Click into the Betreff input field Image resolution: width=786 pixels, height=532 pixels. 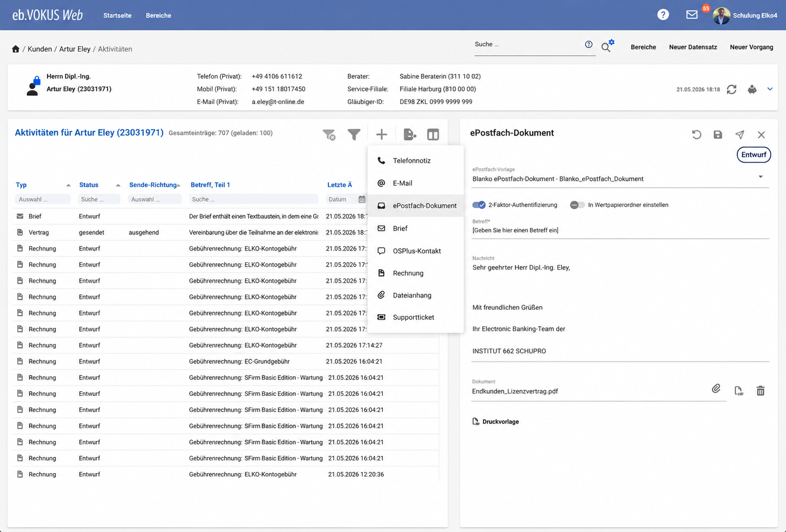tap(620, 230)
